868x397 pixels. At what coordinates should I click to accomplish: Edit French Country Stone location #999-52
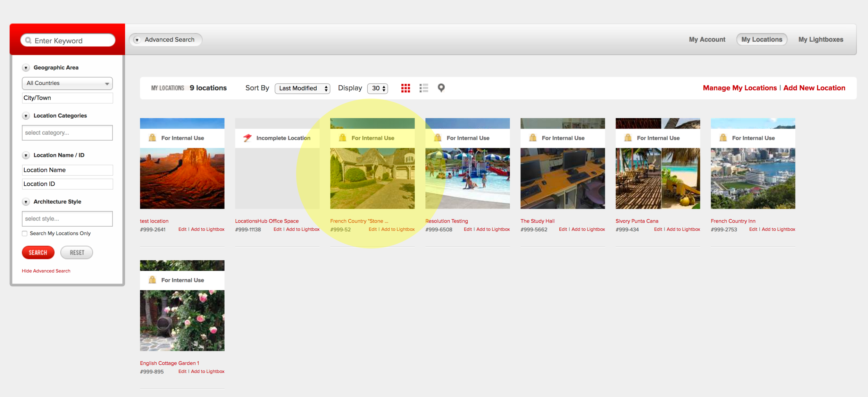(373, 229)
